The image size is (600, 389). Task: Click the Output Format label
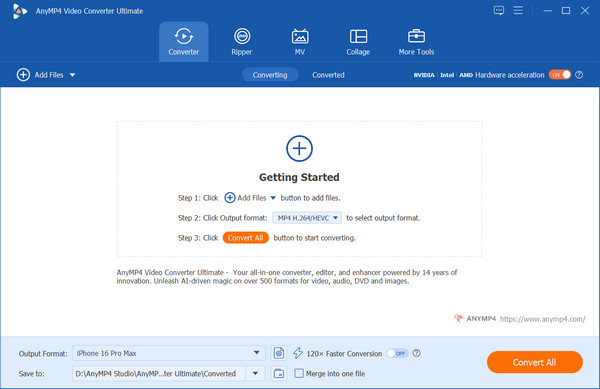tap(43, 353)
